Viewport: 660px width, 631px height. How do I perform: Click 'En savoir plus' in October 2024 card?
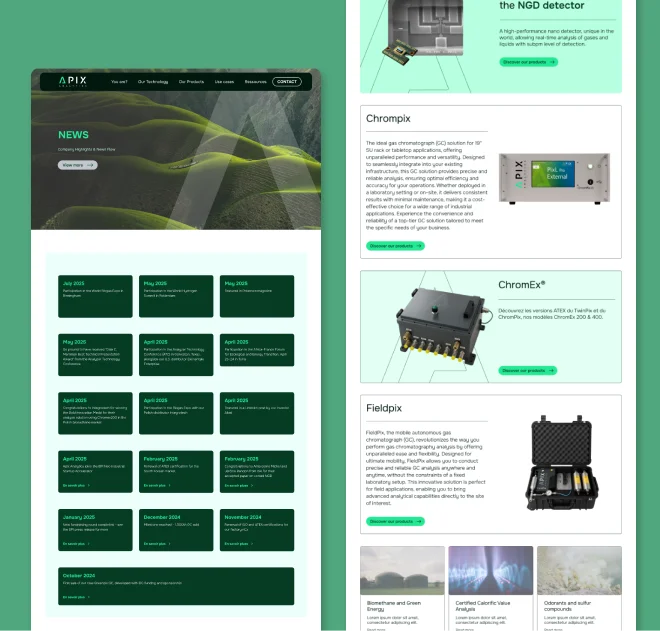coord(76,597)
